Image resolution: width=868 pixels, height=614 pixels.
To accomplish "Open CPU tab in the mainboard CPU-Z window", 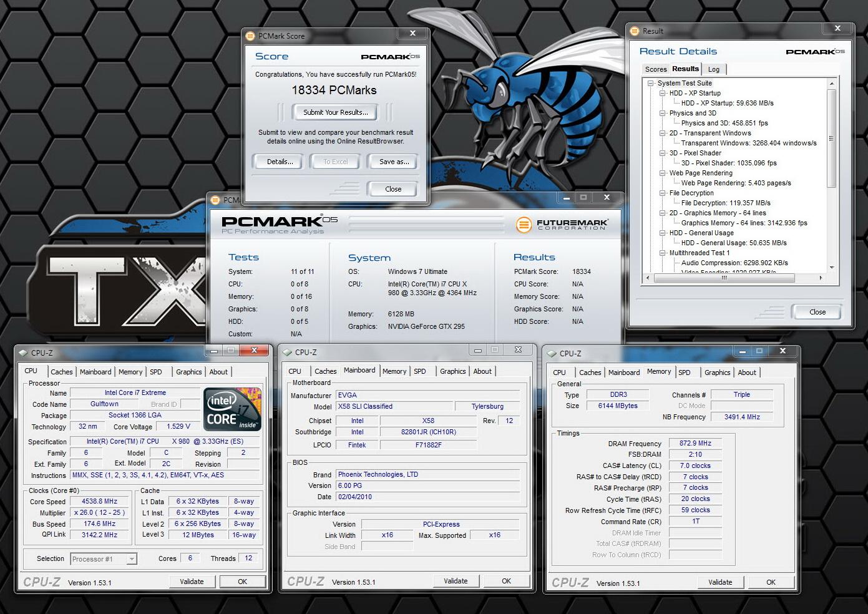I will tap(295, 371).
